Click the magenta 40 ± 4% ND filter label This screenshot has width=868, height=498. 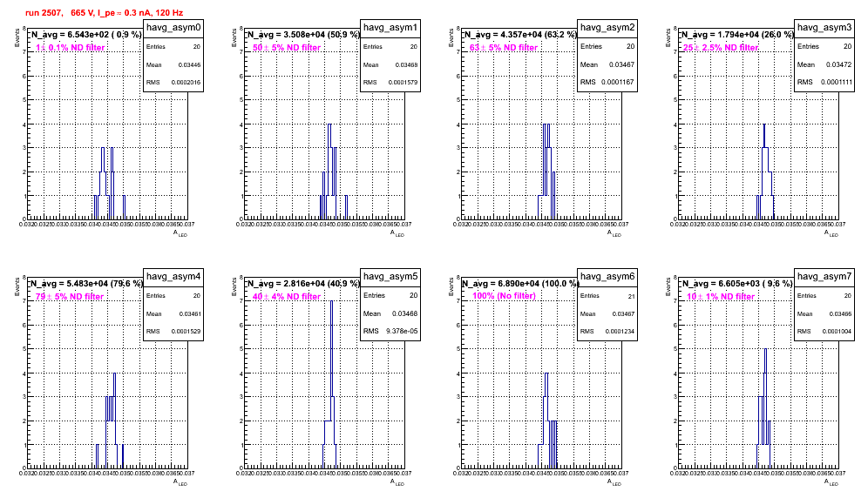coord(287,297)
